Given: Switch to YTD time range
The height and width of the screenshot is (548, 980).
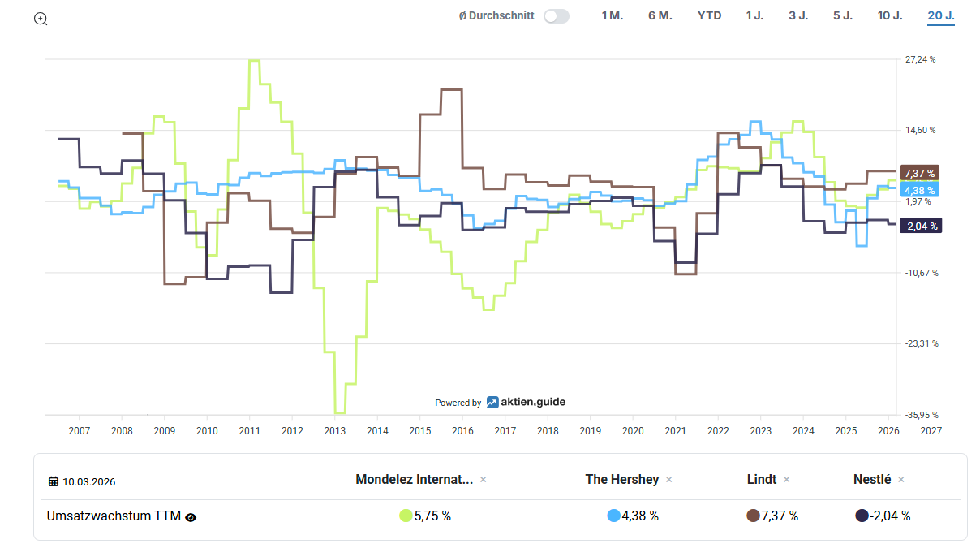Looking at the screenshot, I should pos(709,15).
